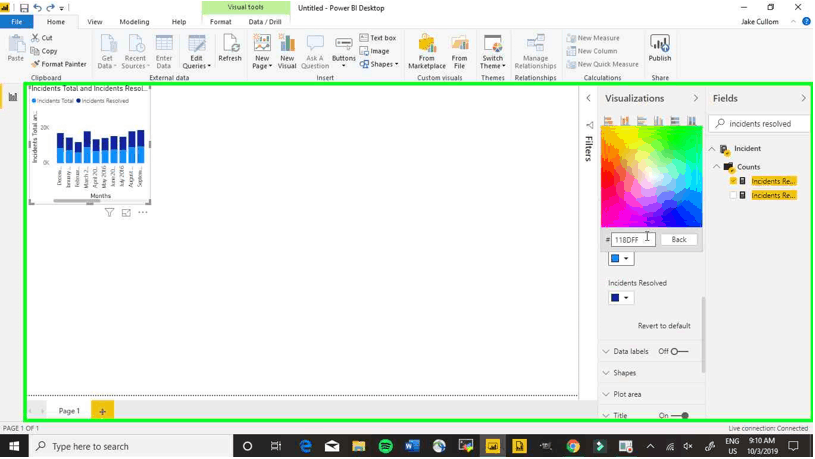Click the Refresh icon
Viewport: 815px width, 459px height.
point(230,48)
